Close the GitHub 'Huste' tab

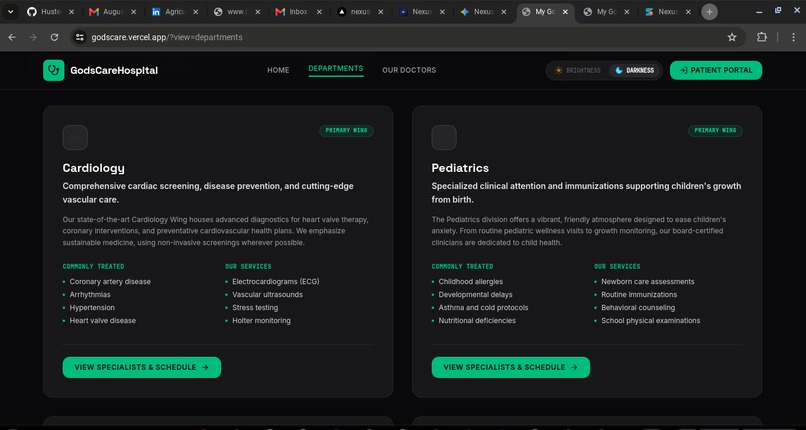coord(71,12)
